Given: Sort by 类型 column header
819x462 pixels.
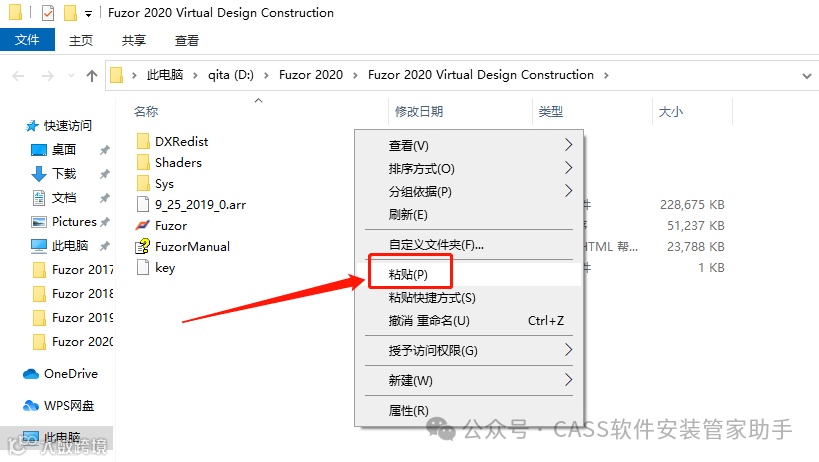Looking at the screenshot, I should [x=551, y=111].
